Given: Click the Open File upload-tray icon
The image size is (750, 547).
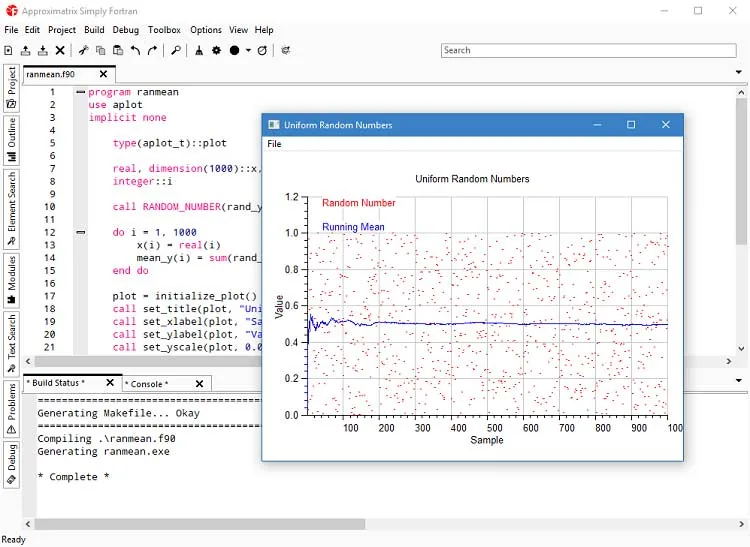Looking at the screenshot, I should pyautogui.click(x=25, y=50).
